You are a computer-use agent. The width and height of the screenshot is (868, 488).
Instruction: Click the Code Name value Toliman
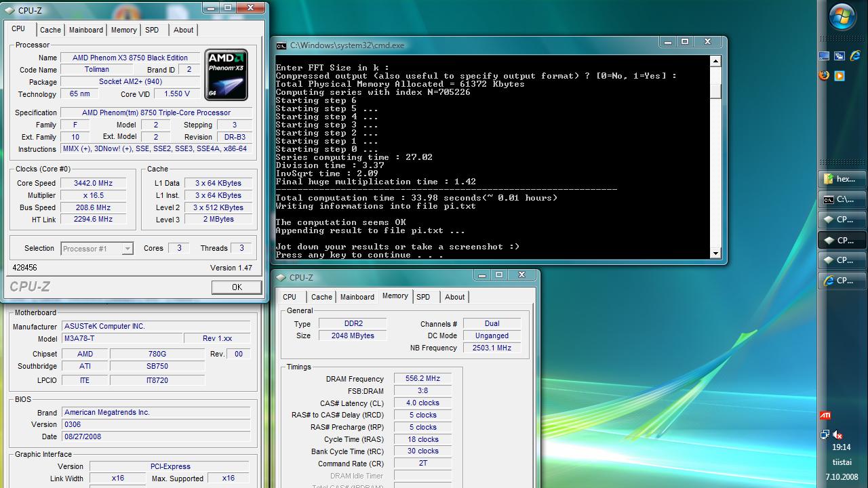click(x=97, y=69)
